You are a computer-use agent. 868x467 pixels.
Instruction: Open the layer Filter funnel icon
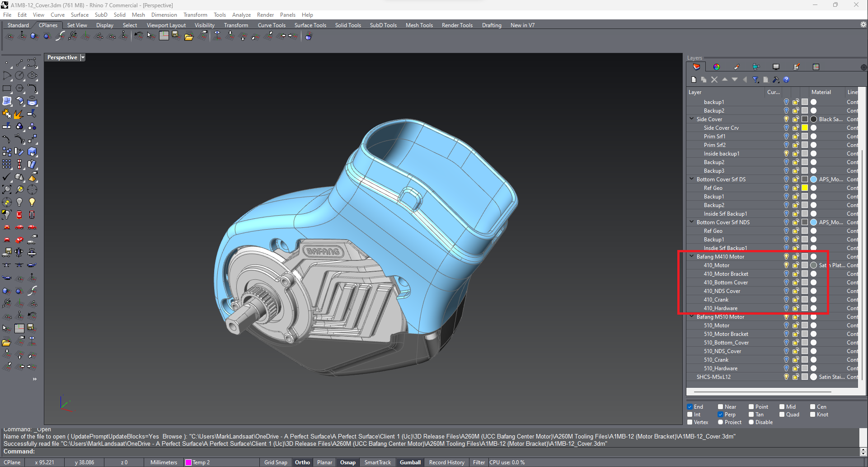coord(755,80)
